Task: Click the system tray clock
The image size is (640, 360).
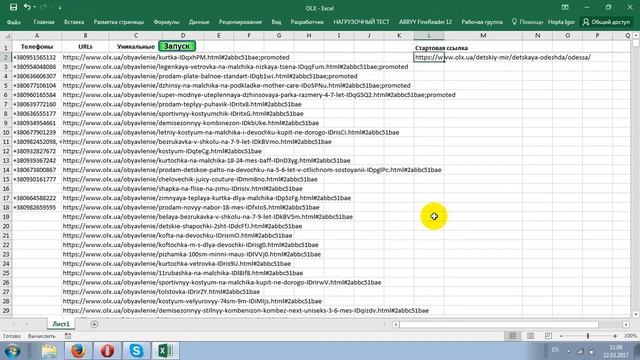Action: point(616,351)
